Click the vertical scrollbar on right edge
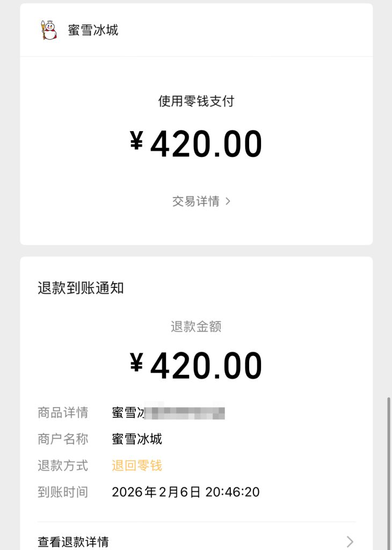The image size is (392, 550). point(389,473)
